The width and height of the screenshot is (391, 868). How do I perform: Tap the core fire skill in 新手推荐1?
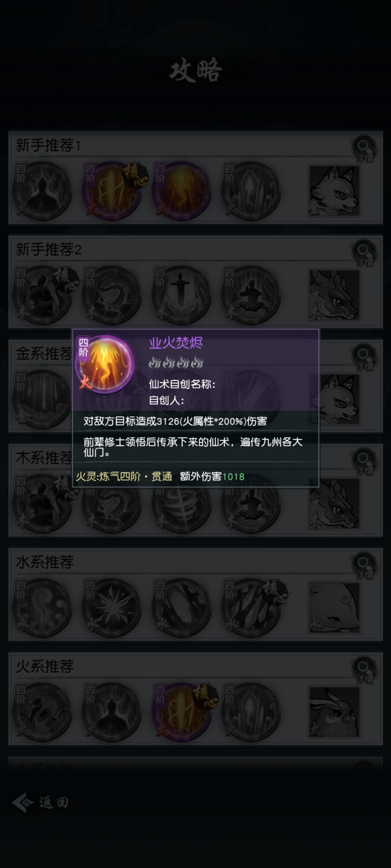[x=112, y=191]
